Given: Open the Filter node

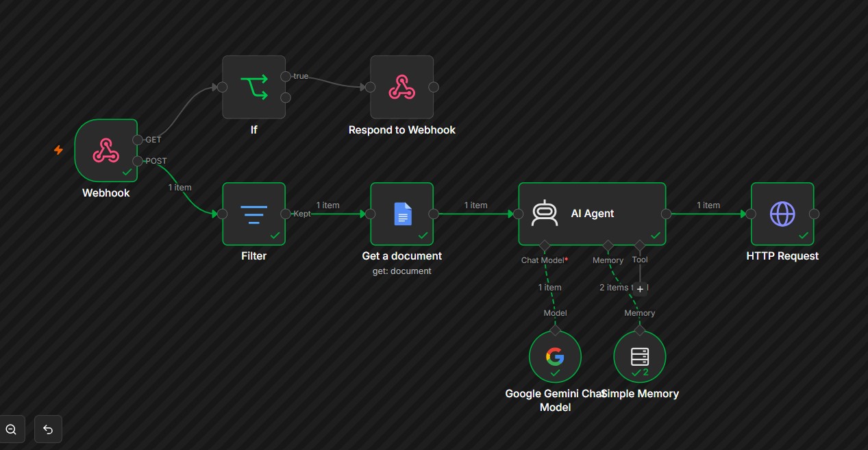Looking at the screenshot, I should click(x=254, y=214).
